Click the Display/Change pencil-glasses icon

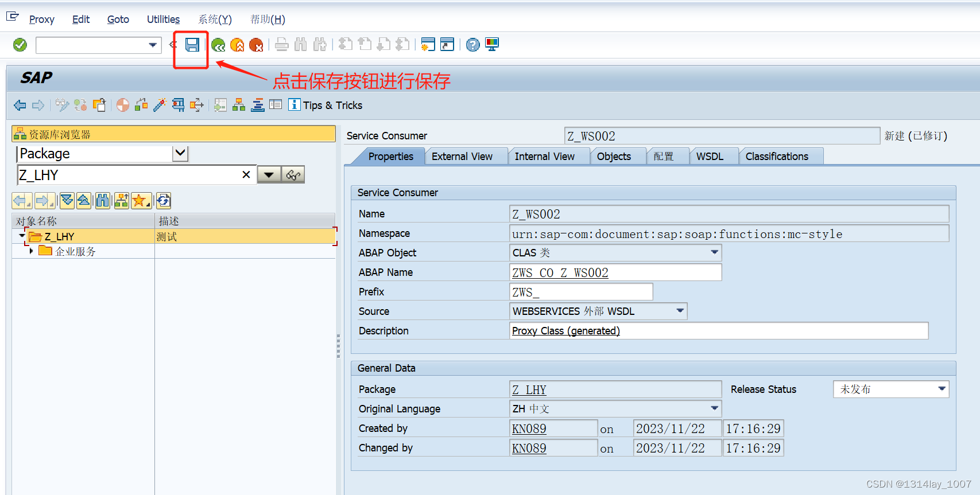point(62,105)
